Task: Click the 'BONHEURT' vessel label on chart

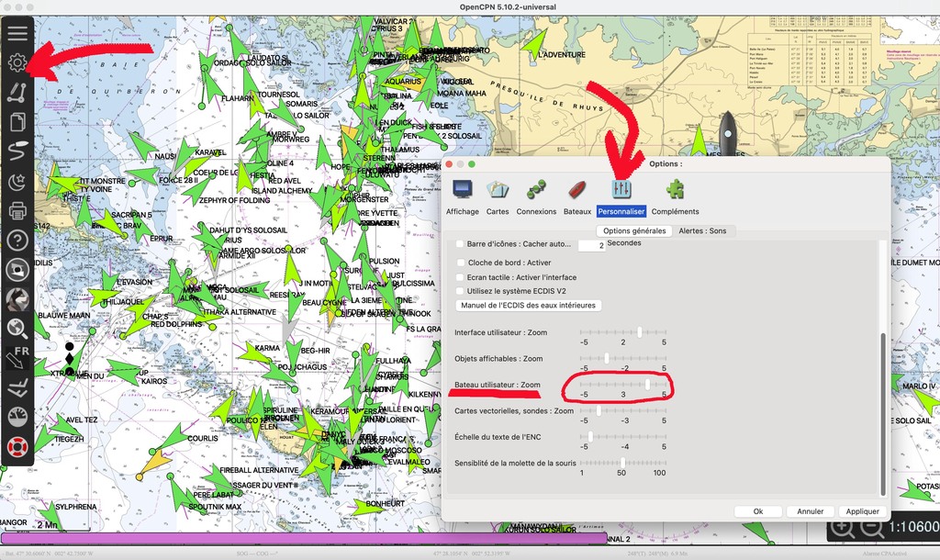Action: (x=386, y=504)
